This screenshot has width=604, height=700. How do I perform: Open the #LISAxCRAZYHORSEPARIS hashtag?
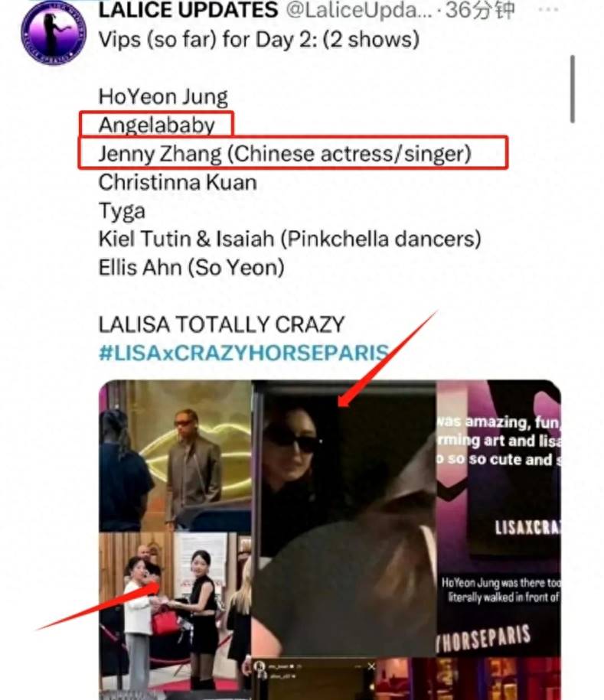244,353
